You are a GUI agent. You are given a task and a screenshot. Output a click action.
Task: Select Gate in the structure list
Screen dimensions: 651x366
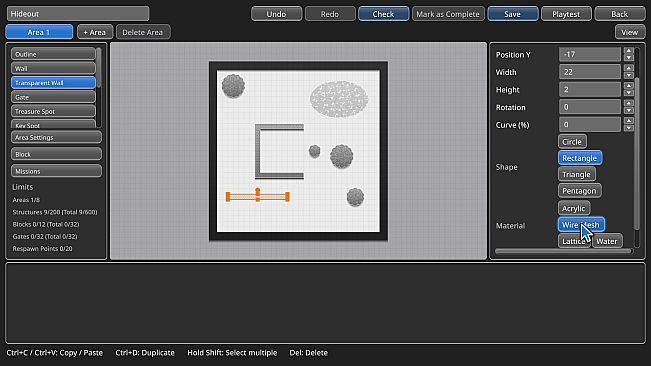tap(53, 97)
